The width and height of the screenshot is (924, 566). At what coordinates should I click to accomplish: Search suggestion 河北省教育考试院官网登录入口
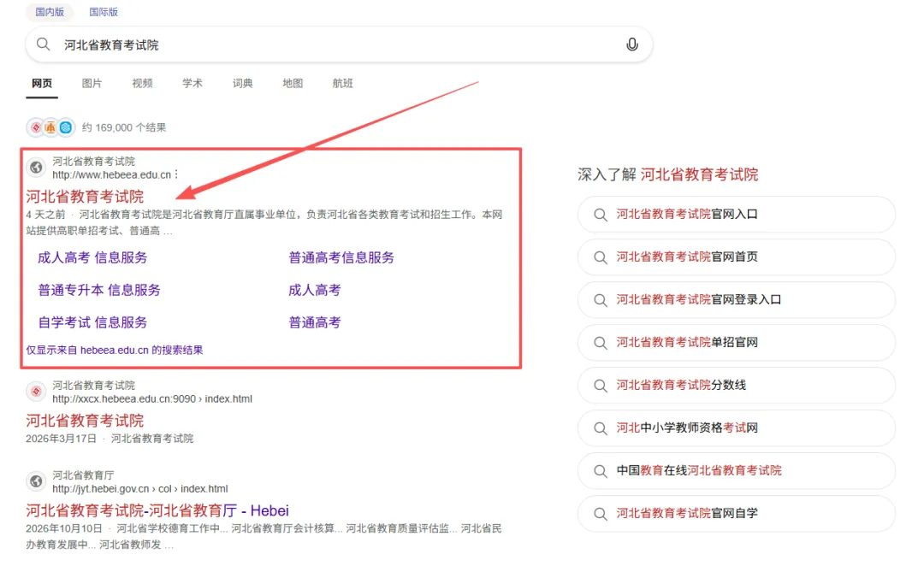click(x=737, y=300)
